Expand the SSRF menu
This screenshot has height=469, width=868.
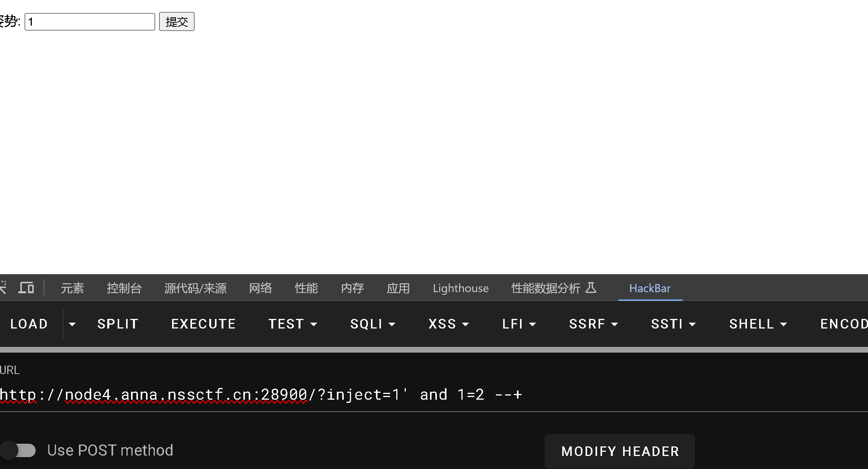(593, 324)
